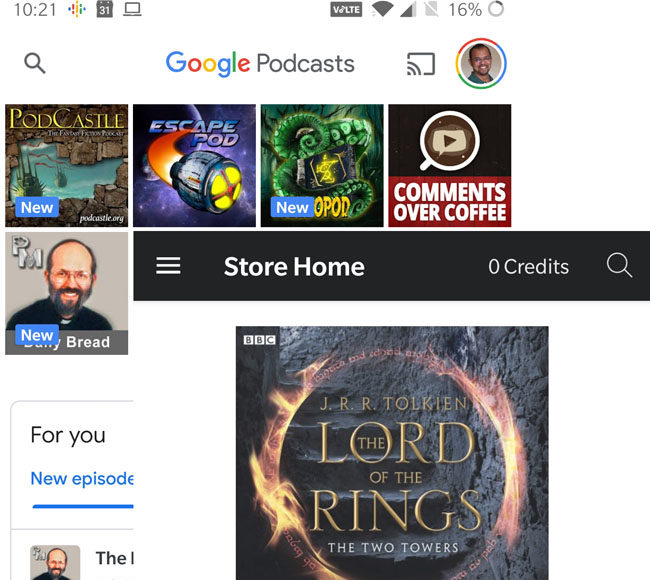The width and height of the screenshot is (650, 580).
Task: Tap the Store search magnifier icon
Action: click(x=619, y=266)
